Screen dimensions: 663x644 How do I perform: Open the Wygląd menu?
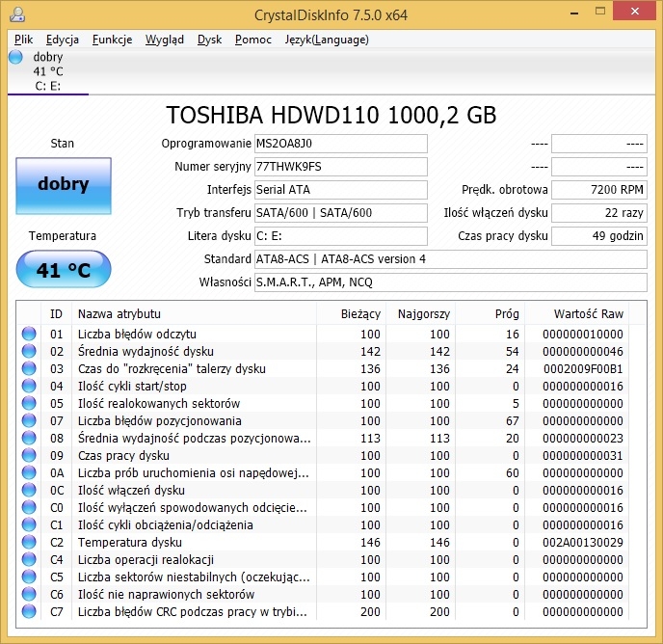[165, 40]
